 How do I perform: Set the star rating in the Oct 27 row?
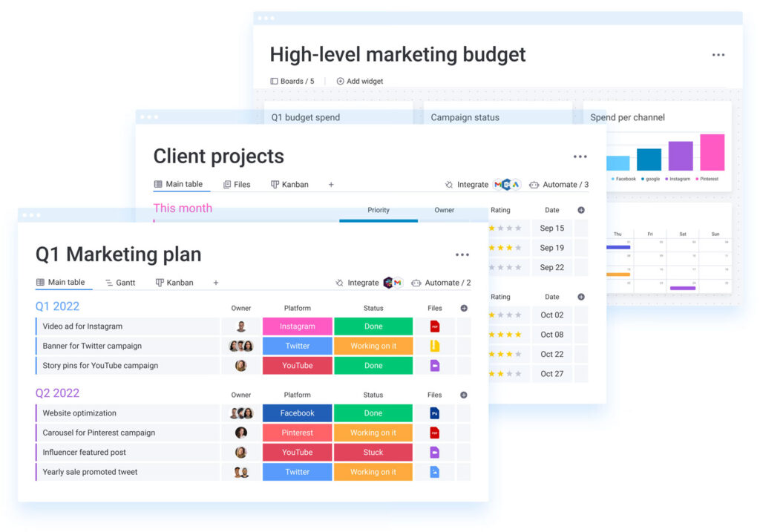(505, 373)
